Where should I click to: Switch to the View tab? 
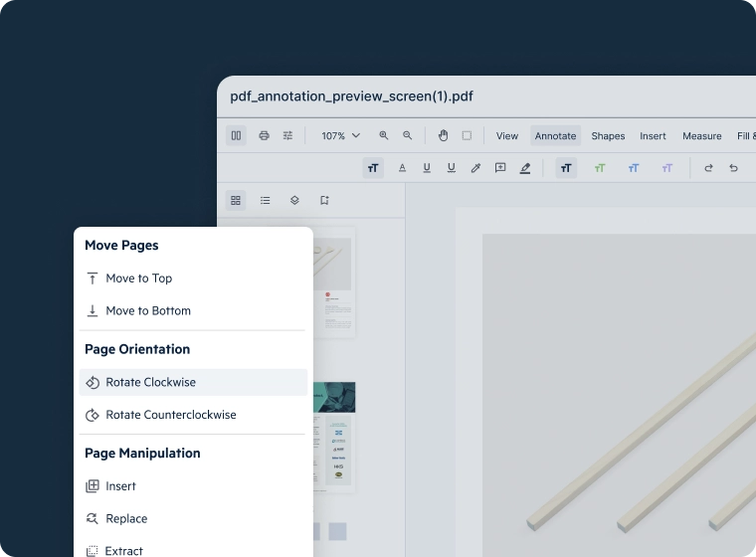[507, 136]
